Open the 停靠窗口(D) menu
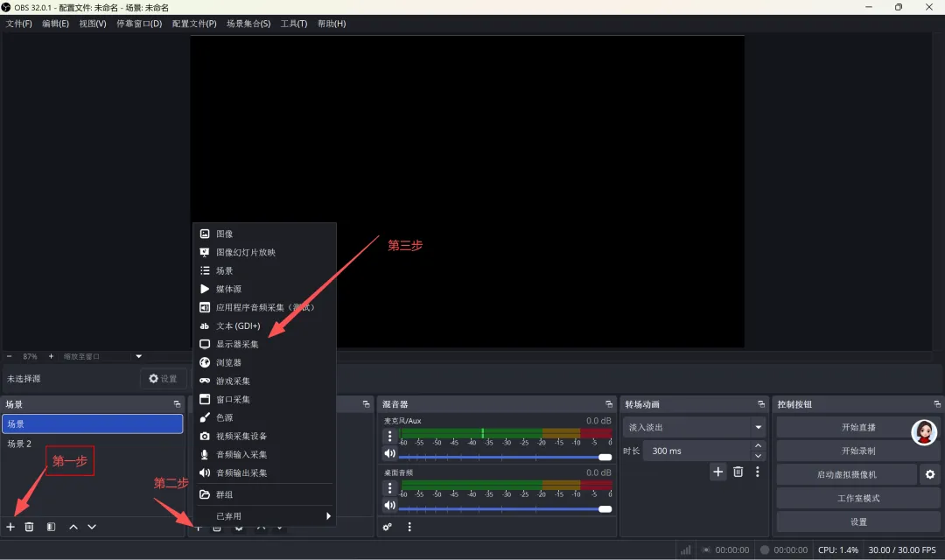Screen dimensions: 945x560 tap(139, 24)
